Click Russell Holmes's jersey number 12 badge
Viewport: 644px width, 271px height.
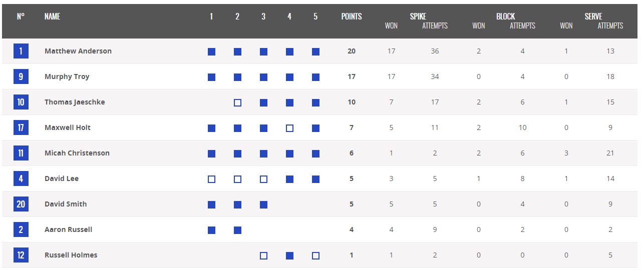pos(21,255)
